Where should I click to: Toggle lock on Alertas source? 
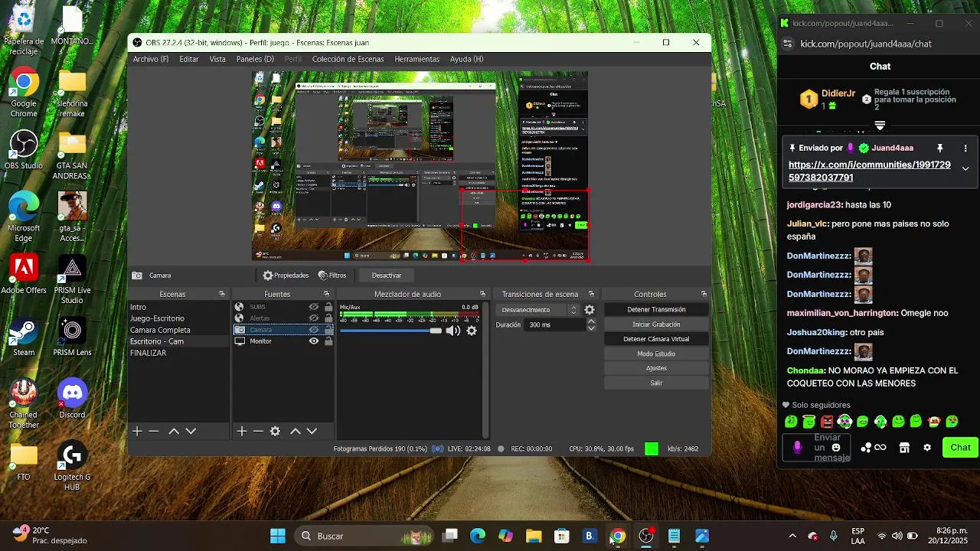click(328, 318)
